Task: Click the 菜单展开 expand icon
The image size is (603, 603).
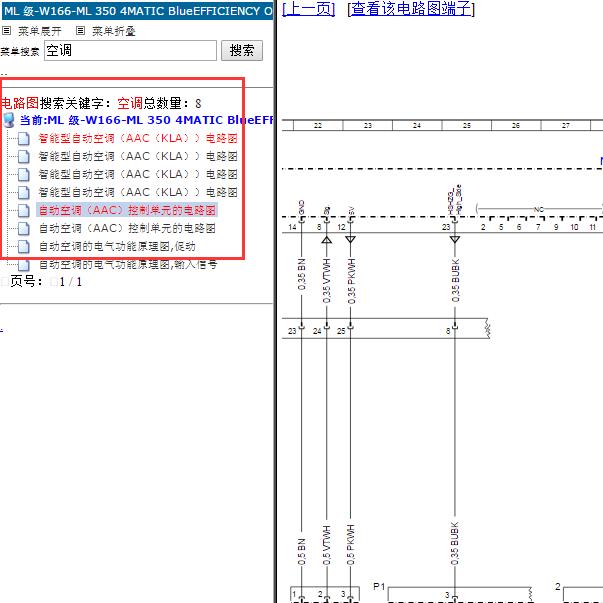Action: 7,30
